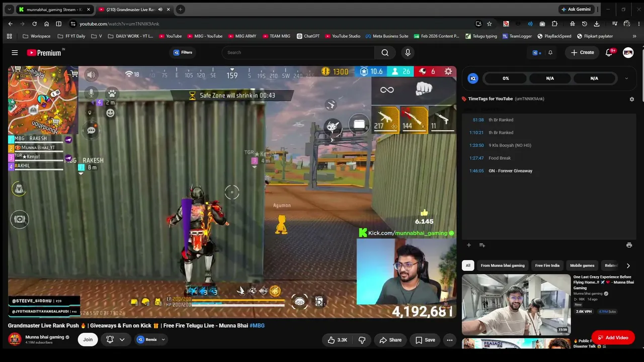Click in the YouTube search field

(x=298, y=52)
